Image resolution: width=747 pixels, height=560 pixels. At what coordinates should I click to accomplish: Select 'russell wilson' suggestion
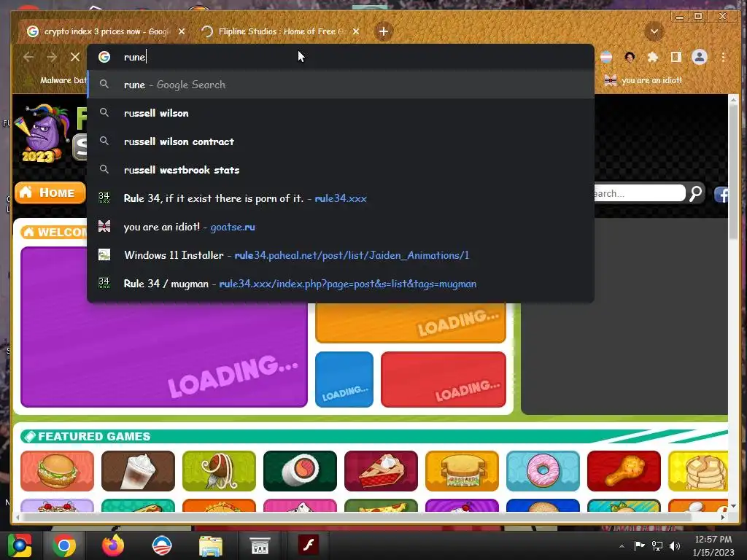(341, 113)
